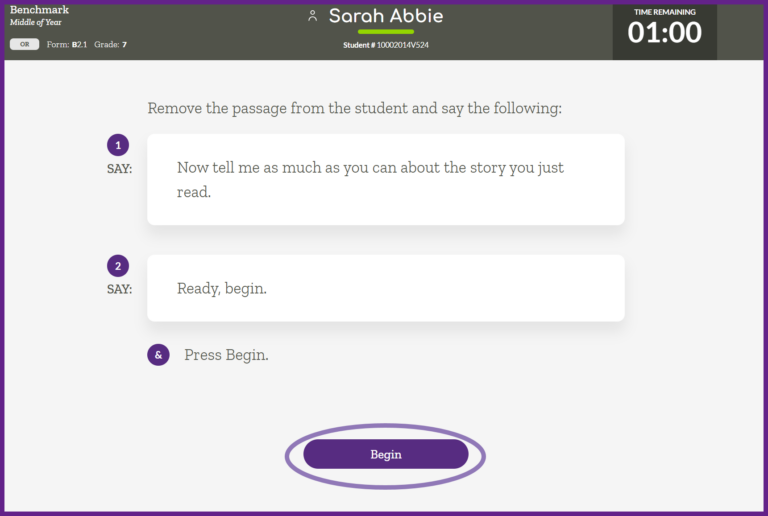Click the "Ready, begin." script box
The image size is (768, 516).
click(385, 288)
